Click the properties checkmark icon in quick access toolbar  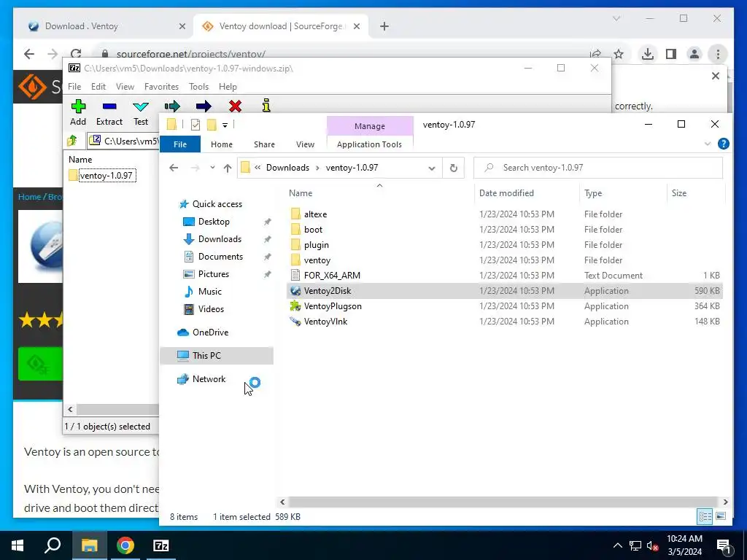[196, 125]
